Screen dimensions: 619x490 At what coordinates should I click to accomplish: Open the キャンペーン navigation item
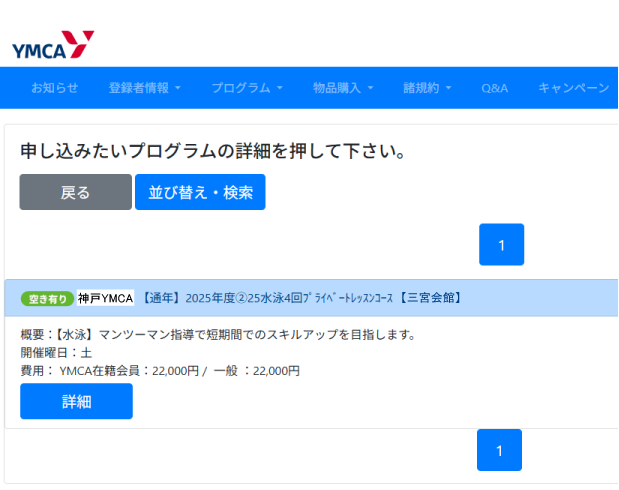coord(574,88)
